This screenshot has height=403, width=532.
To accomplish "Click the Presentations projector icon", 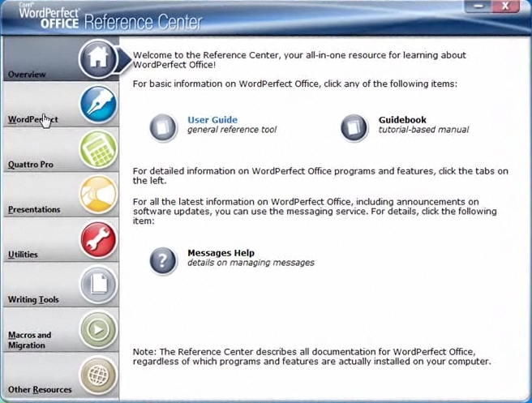I will 98,195.
